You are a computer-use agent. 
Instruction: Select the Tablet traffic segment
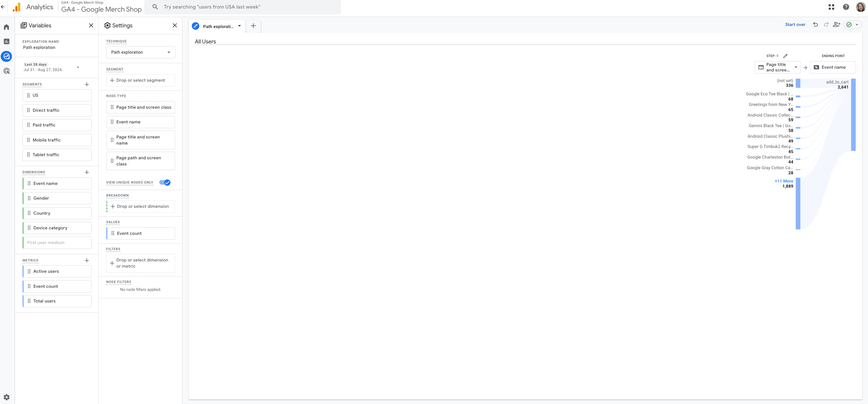click(x=57, y=155)
